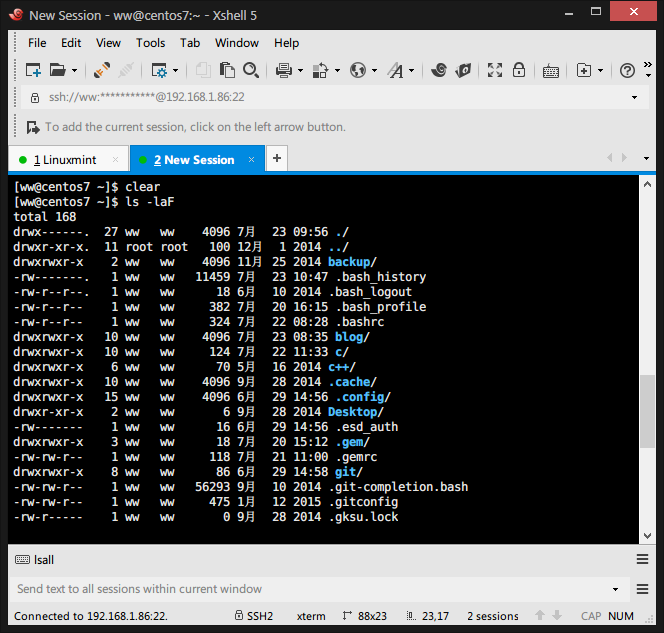Click the keyboard key mapping icon
Viewport: 664px width, 633px height.
coord(551,71)
